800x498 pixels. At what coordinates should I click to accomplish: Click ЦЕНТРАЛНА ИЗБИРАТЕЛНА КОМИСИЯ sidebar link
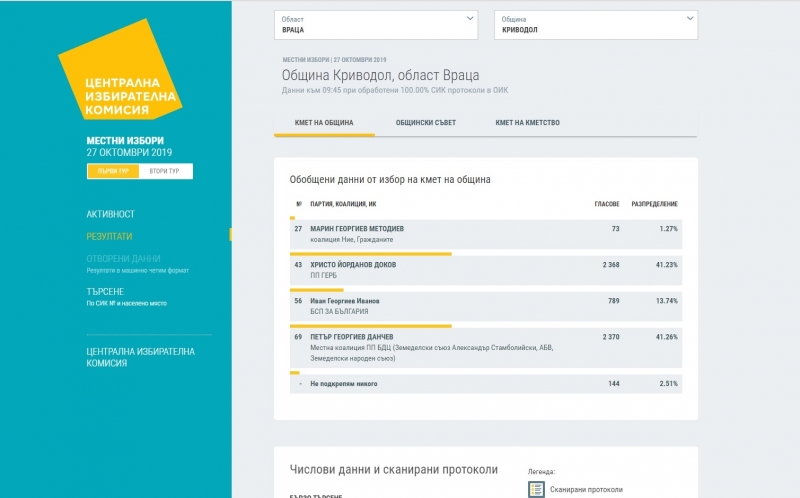(x=140, y=357)
